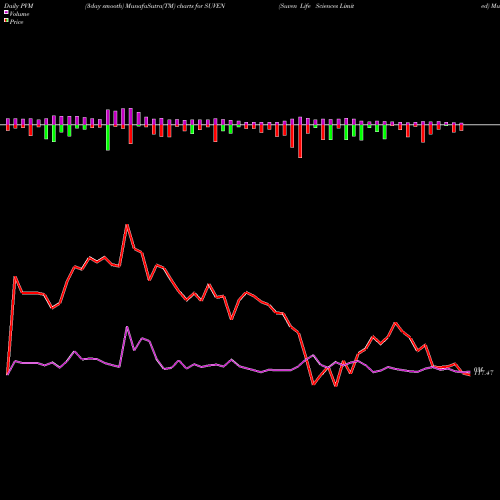Click the Volume legend color swatch
This screenshot has width=500, height=500.
(x=6, y=13)
